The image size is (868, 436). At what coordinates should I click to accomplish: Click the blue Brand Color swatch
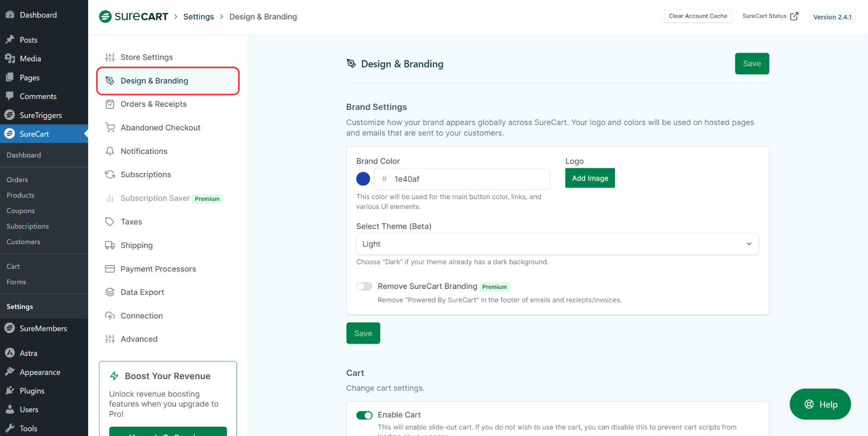(x=363, y=179)
